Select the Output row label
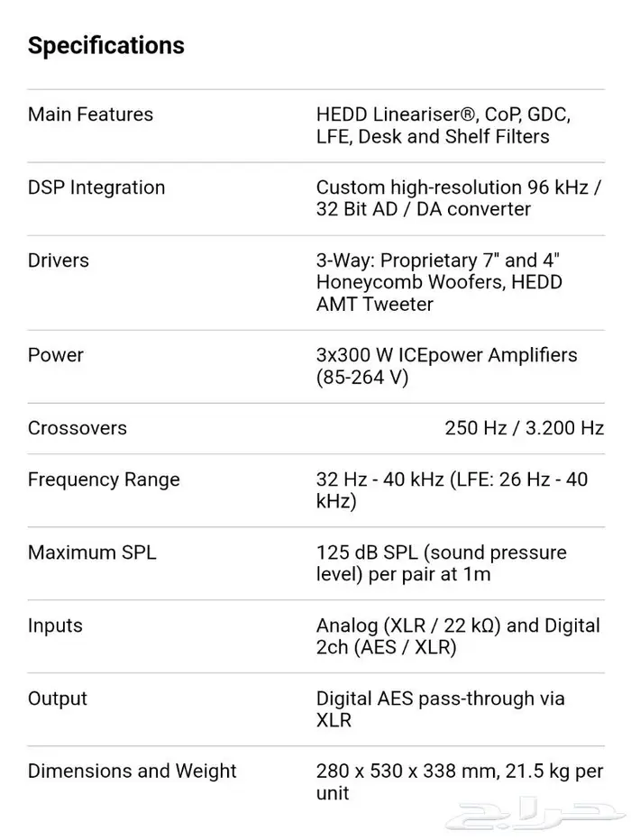This screenshot has width=631, height=840. click(x=58, y=698)
